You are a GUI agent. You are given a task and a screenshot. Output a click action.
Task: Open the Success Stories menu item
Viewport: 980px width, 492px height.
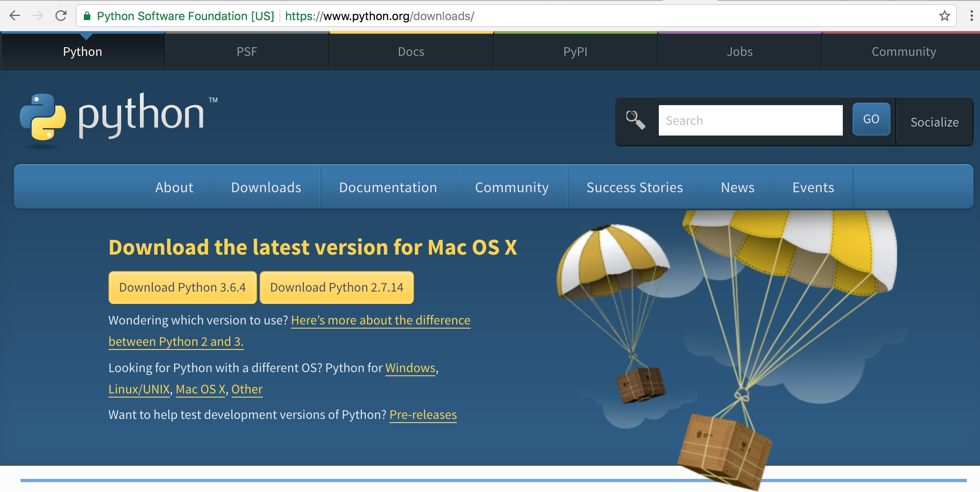click(x=635, y=187)
